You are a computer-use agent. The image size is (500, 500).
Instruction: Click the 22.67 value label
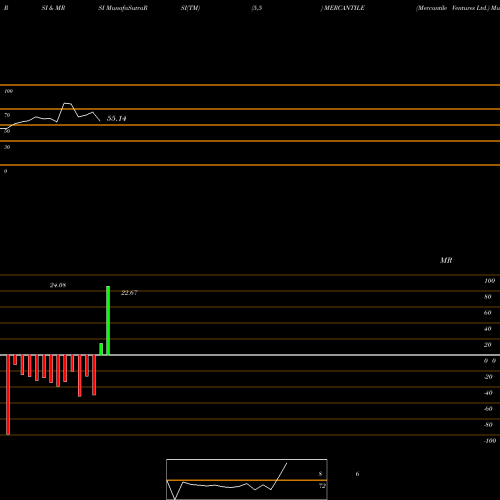click(x=129, y=293)
